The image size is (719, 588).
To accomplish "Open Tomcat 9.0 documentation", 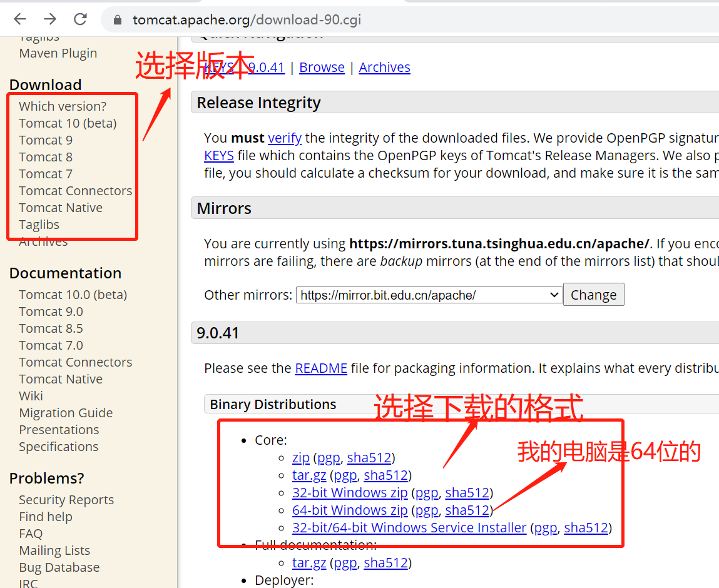I will pos(51,312).
